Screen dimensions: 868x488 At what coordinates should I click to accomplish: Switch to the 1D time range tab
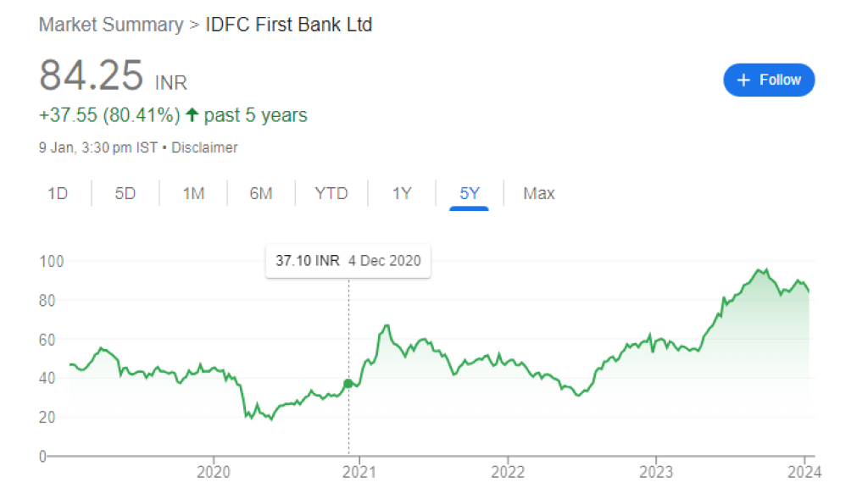(x=58, y=193)
